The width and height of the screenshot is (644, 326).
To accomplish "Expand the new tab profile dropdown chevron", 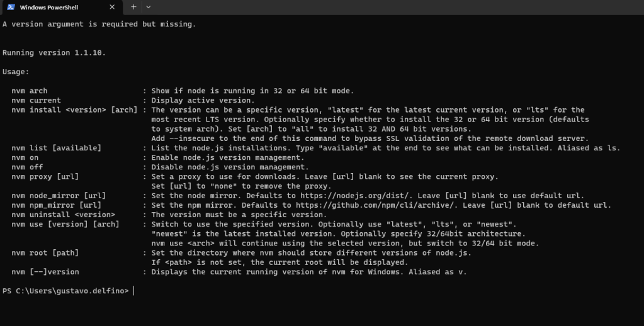I will 149,7.
